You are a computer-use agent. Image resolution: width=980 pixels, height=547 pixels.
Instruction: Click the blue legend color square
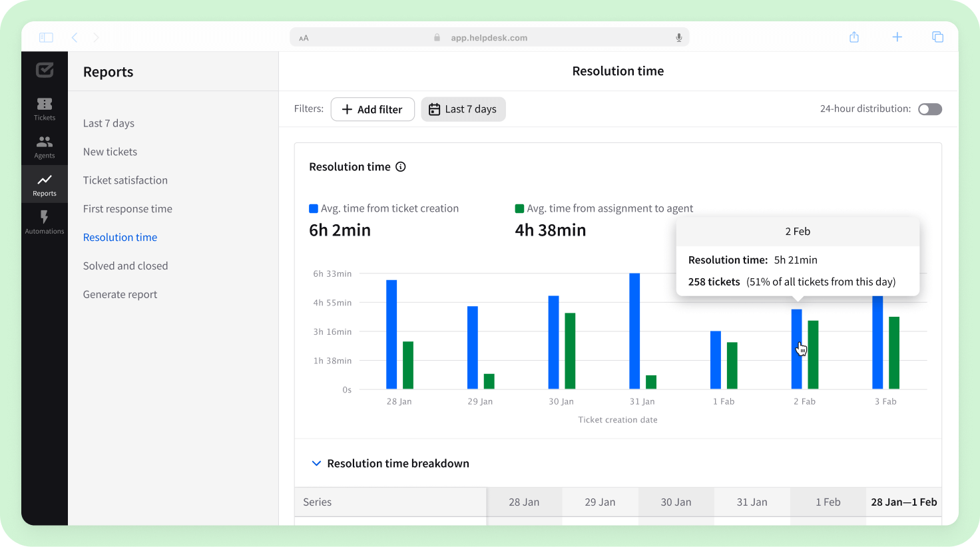pyautogui.click(x=312, y=208)
